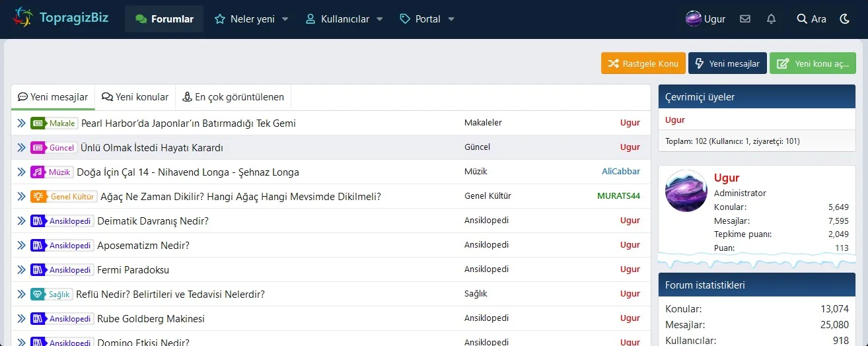Click the Genel Kültür lightbulb icon
Image resolution: width=868 pixels, height=346 pixels.
point(38,197)
